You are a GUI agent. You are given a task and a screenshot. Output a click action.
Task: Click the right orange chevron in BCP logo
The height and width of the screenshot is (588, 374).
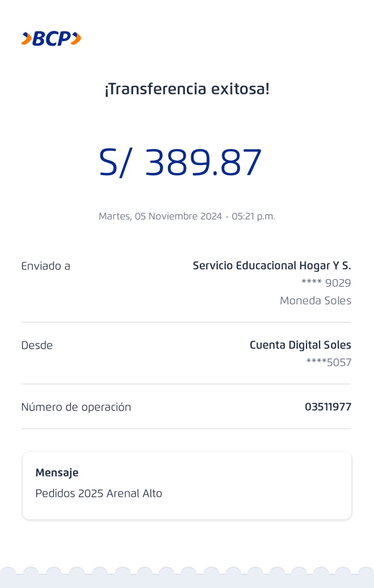click(x=76, y=38)
